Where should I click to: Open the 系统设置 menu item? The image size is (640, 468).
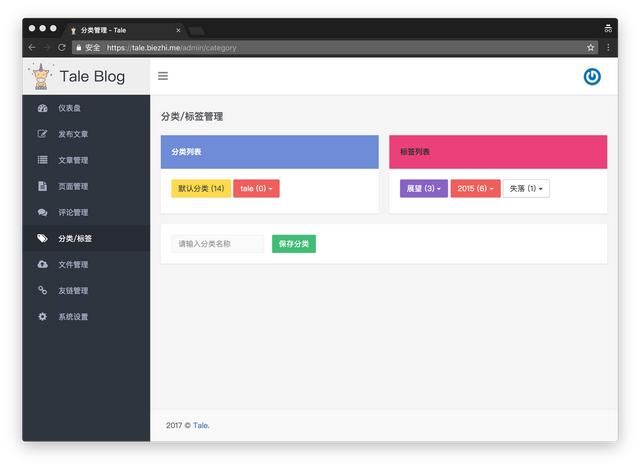[x=86, y=316]
